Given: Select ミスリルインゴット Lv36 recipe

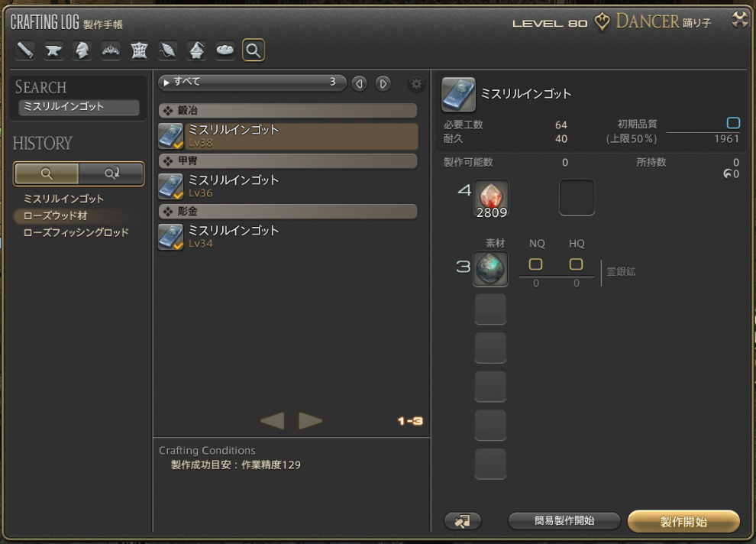Looking at the screenshot, I should click(x=288, y=186).
